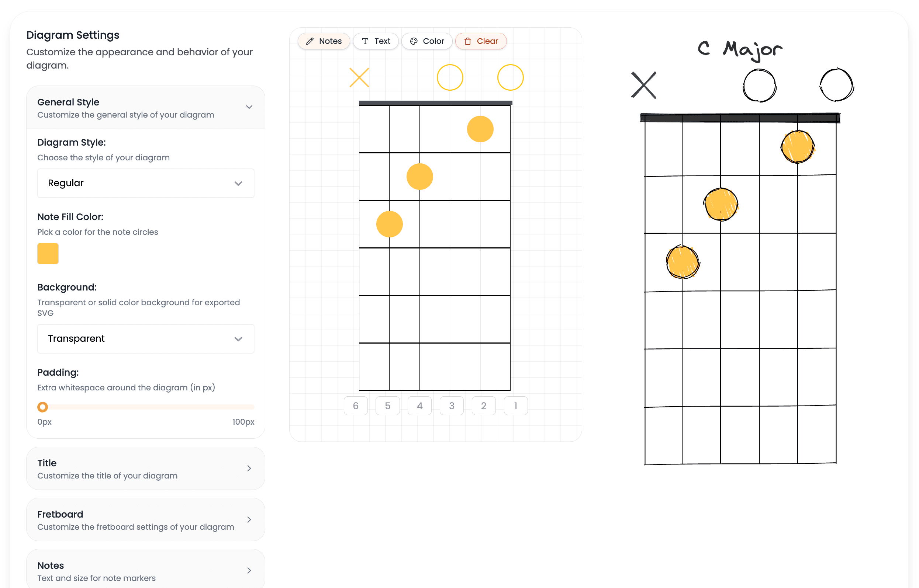Toggle the string 1 label button
919x588 pixels.
click(x=515, y=406)
